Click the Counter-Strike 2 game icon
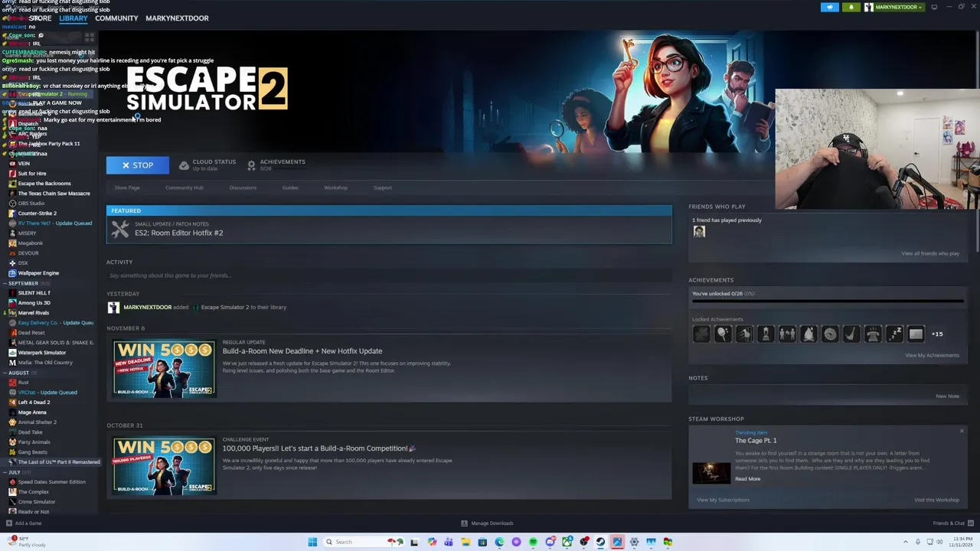The width and height of the screenshot is (980, 551). point(12,214)
